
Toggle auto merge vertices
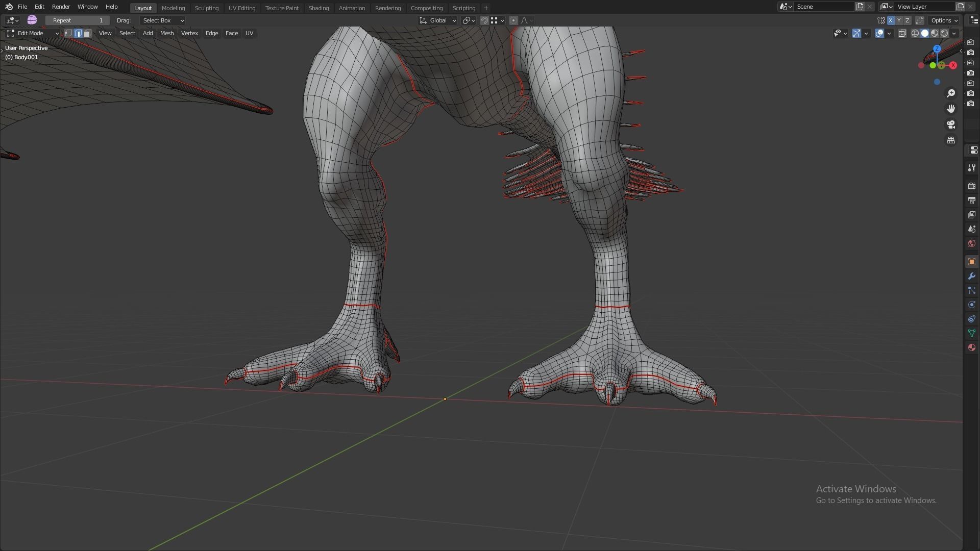click(x=920, y=20)
